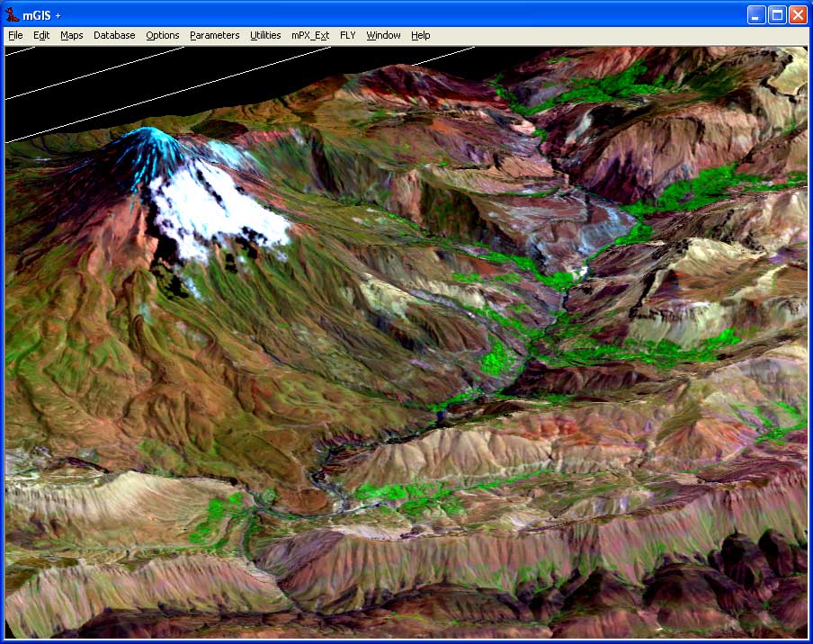The image size is (813, 644).
Task: Click the mGIS application icon in title bar
Action: point(12,15)
